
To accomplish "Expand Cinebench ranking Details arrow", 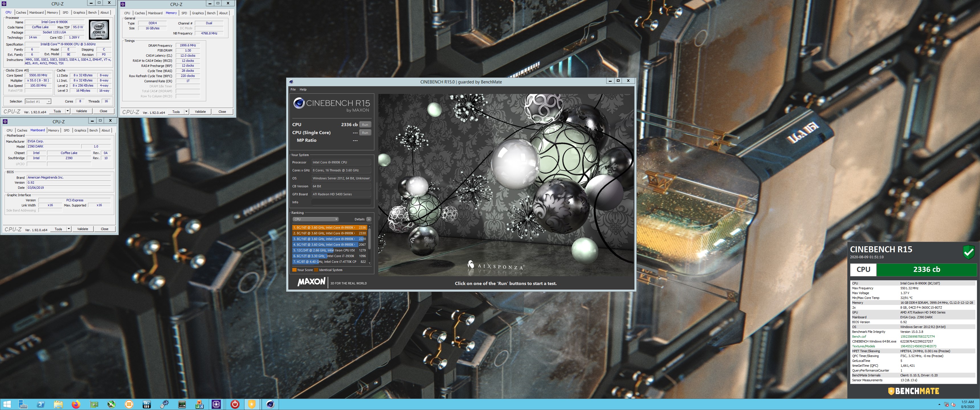I will pos(369,219).
